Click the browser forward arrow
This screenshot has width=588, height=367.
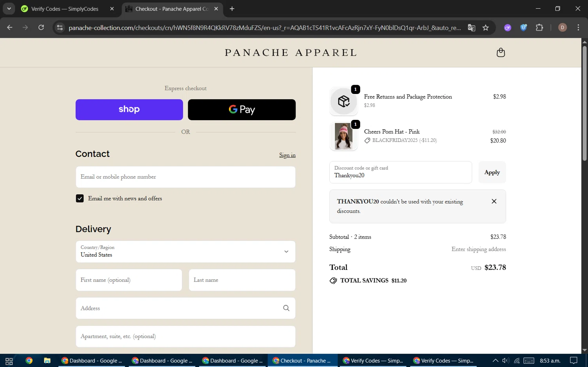click(x=25, y=27)
